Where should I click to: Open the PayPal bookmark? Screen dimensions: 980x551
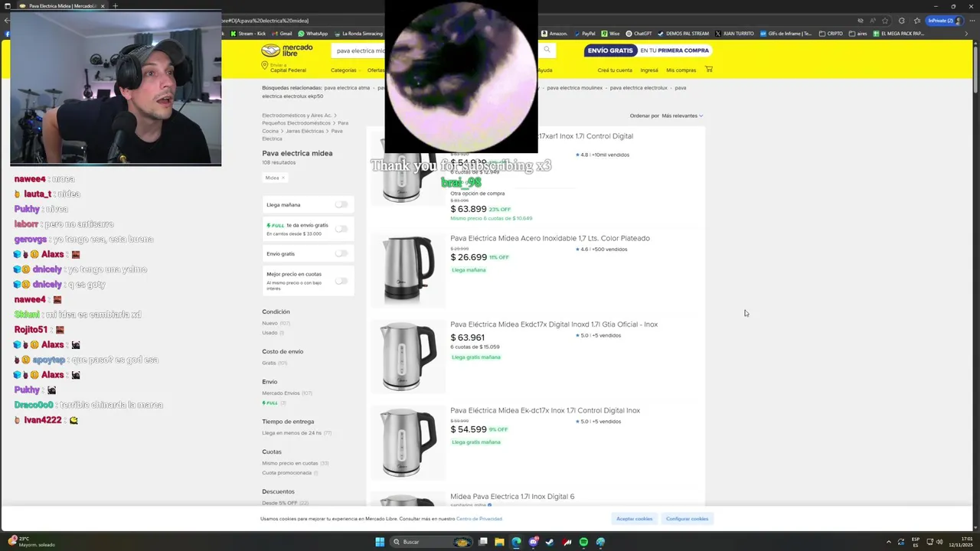tap(584, 34)
